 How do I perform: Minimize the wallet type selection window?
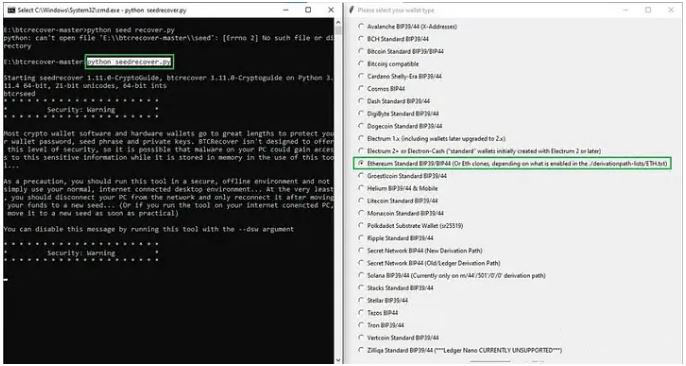[x=626, y=10]
